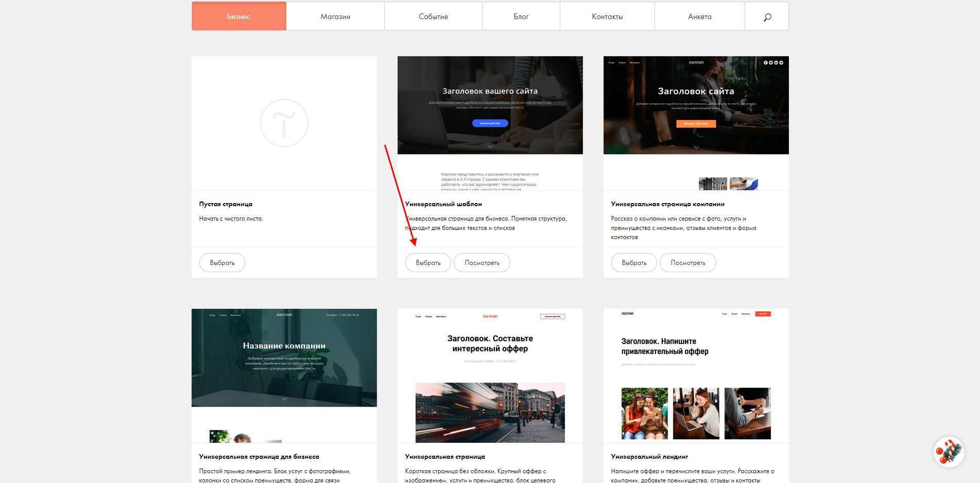The image size is (980, 483).
Task: Open the Заголовок. Составьте интересный оффер thumbnail
Action: (490, 376)
